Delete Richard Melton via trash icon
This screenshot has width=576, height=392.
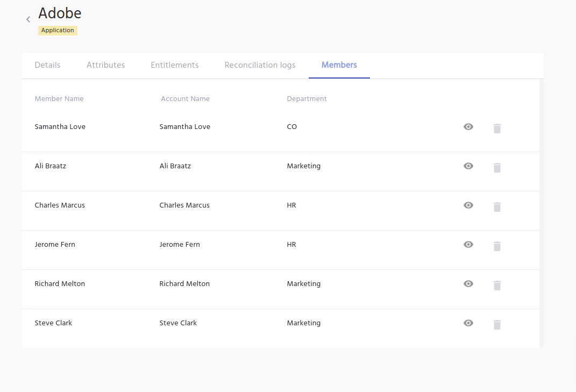pyautogui.click(x=497, y=285)
